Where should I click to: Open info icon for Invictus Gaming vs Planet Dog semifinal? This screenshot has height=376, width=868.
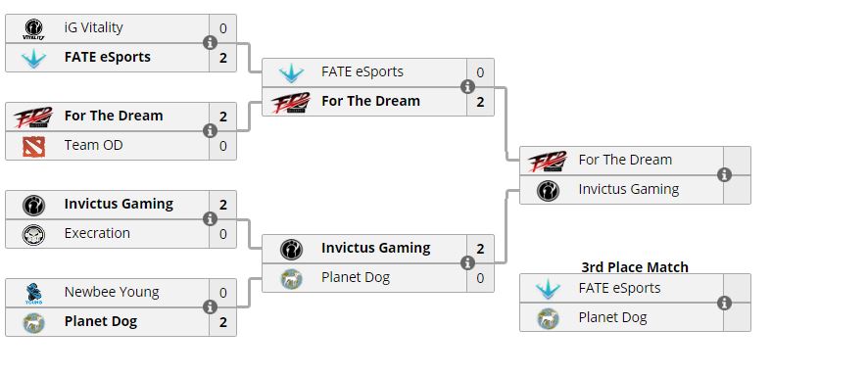coord(467,263)
